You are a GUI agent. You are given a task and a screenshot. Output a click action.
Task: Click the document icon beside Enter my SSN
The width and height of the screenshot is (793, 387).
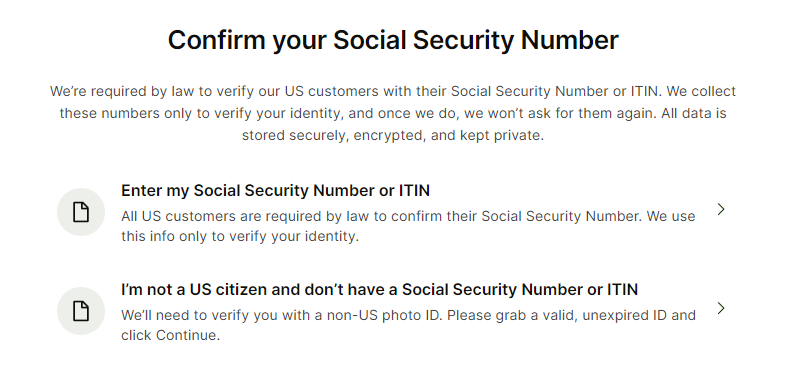(81, 212)
